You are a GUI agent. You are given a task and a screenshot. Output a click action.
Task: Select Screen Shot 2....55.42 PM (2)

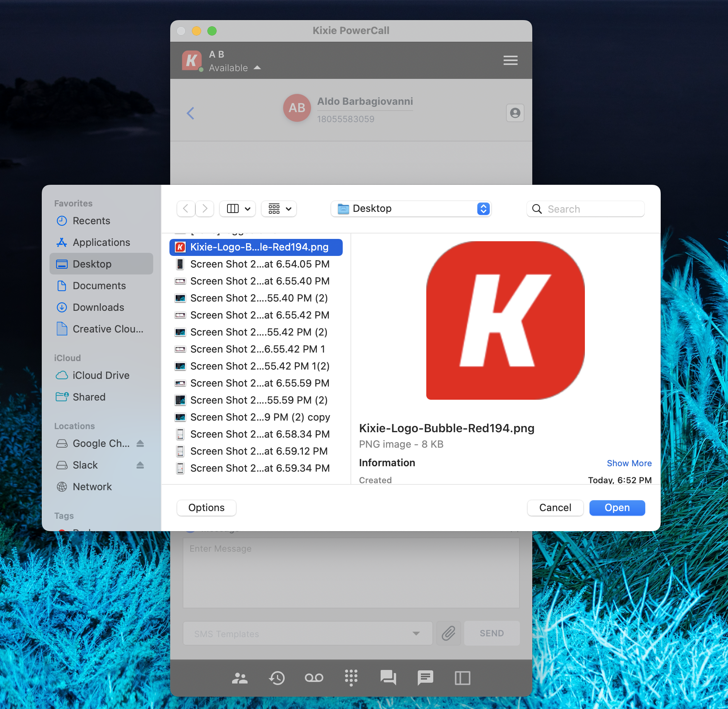click(x=256, y=332)
